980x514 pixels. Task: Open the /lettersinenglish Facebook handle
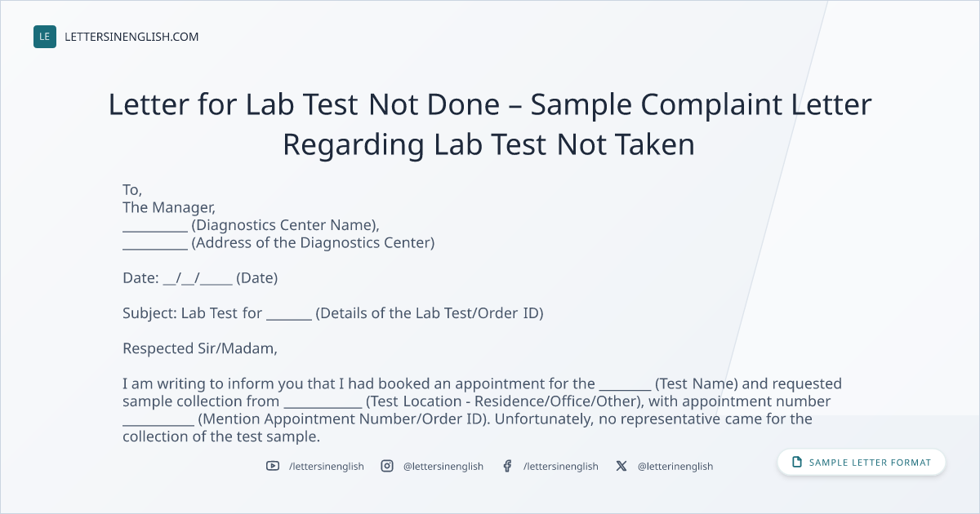[x=561, y=466]
